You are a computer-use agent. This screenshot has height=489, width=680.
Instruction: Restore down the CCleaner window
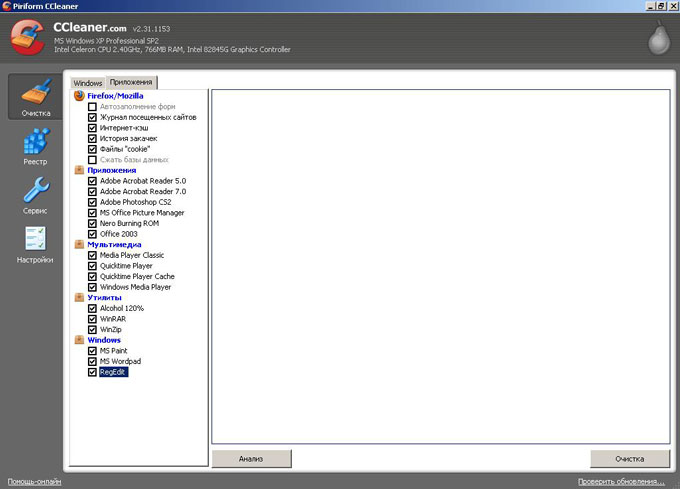coord(661,6)
